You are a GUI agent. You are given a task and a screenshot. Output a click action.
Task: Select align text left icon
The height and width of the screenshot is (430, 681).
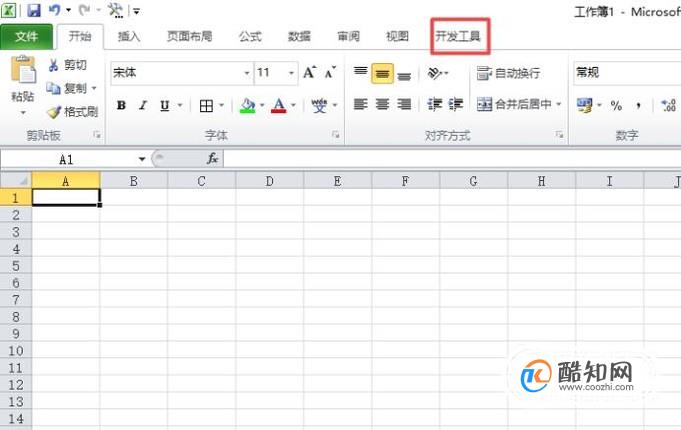tap(360, 104)
